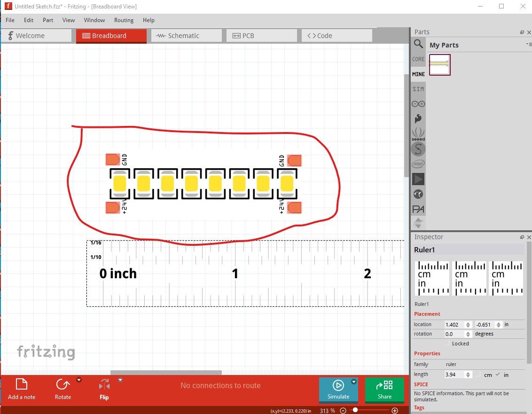Viewport: 532px width, 414px height.
Task: Click the Rotate button
Action: tap(63, 389)
